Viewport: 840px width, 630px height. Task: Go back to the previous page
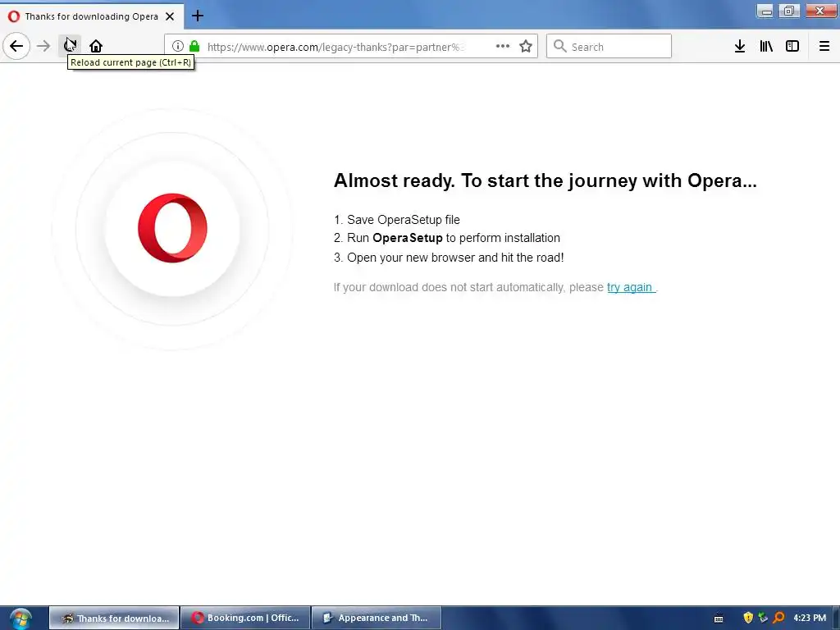pos(16,46)
